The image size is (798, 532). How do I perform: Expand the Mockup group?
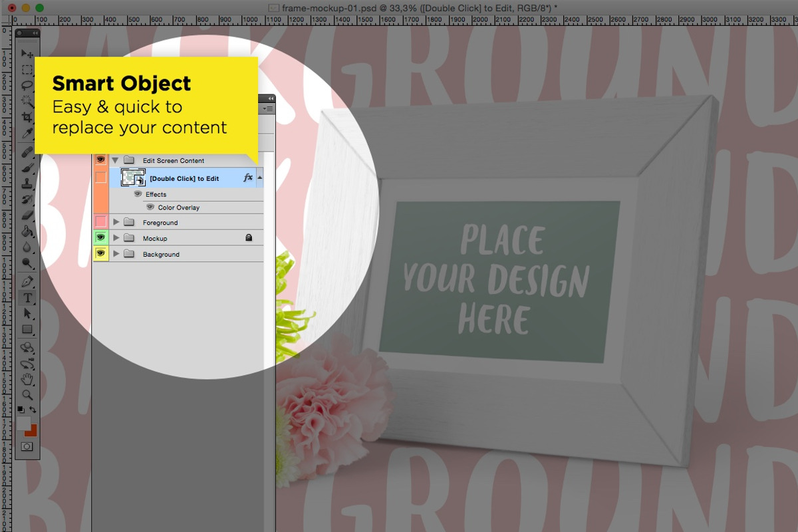click(x=116, y=238)
